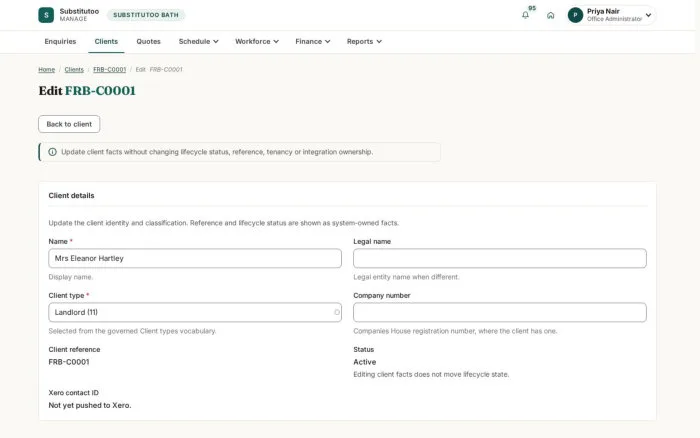Expand the Finance menu
Viewport: 700px width, 438px height.
312,42
